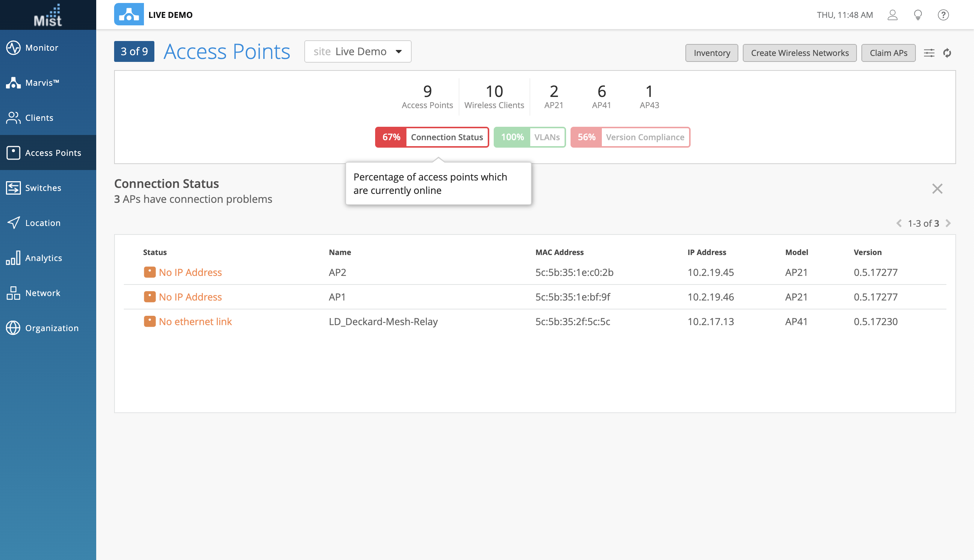This screenshot has width=974, height=560.
Task: Click the orange AP status icon for AP2
Action: 150,272
